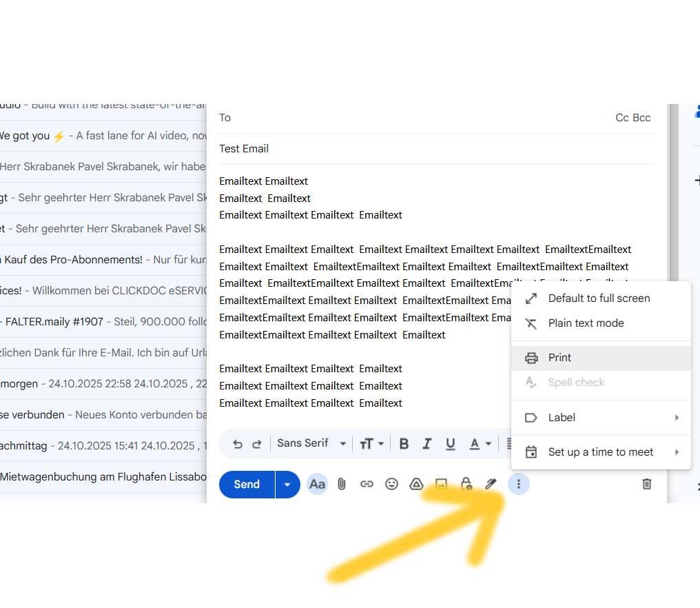Screen dimensions: 700x608
Task: Open the emoji picker
Action: point(391,484)
